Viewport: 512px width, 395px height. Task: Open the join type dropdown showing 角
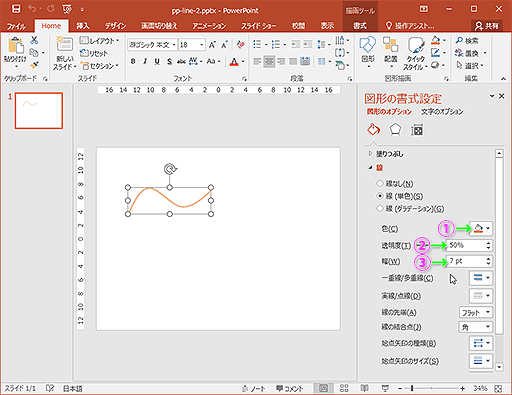click(476, 327)
